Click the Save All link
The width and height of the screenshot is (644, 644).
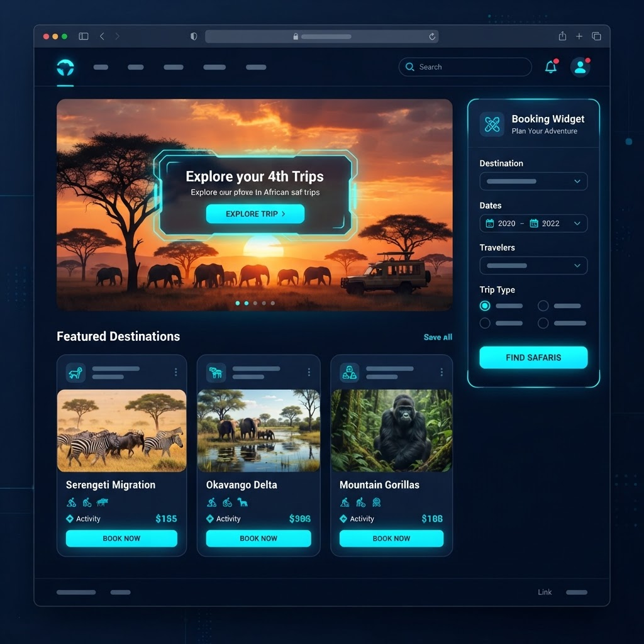click(438, 337)
